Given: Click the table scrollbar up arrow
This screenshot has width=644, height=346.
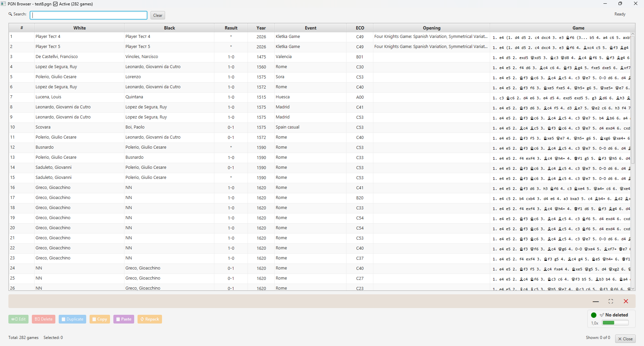Looking at the screenshot, I should (633, 34).
